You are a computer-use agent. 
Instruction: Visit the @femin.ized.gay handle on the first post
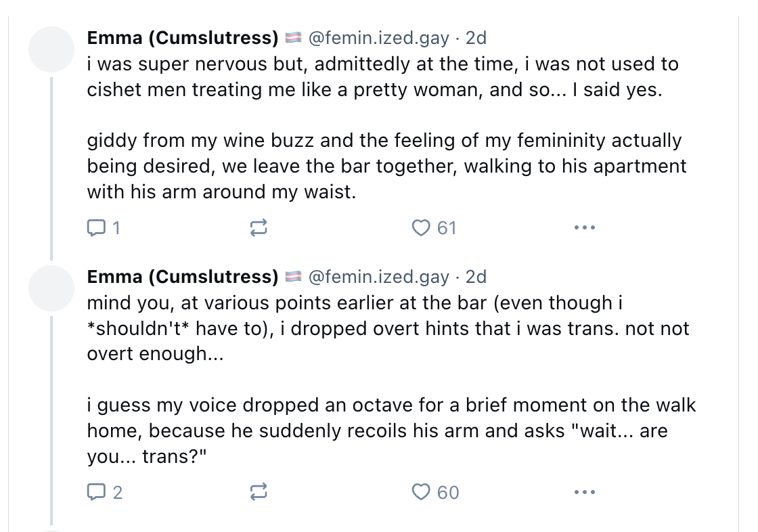378,38
